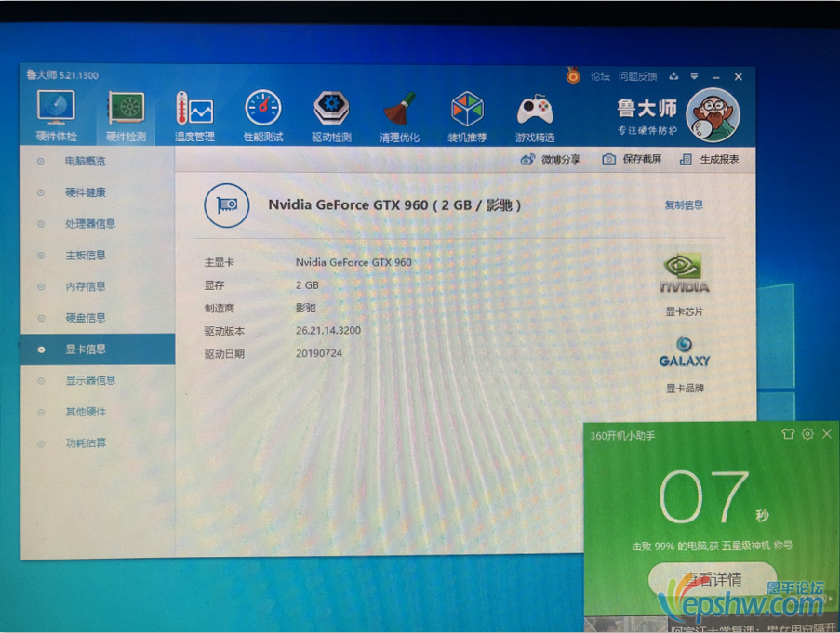The height and width of the screenshot is (633, 840).
Task: Minimize the 鲁大师 window
Action: [x=715, y=77]
